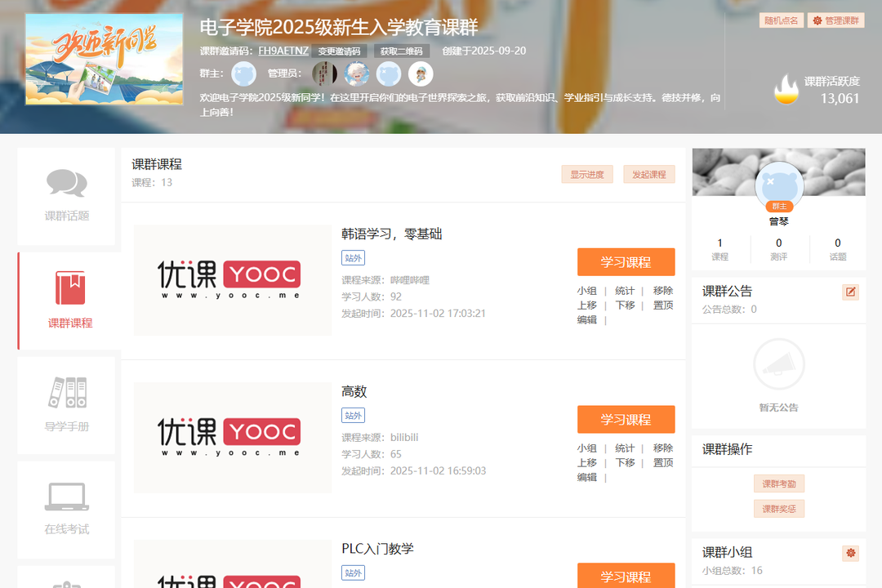Screen dimensions: 882x588
Task: Click 置顶 for the 韩语学习 course
Action: 663,305
